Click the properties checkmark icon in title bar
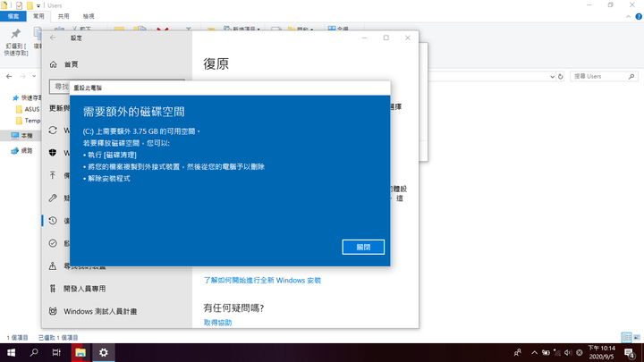644x362 pixels. point(19,5)
